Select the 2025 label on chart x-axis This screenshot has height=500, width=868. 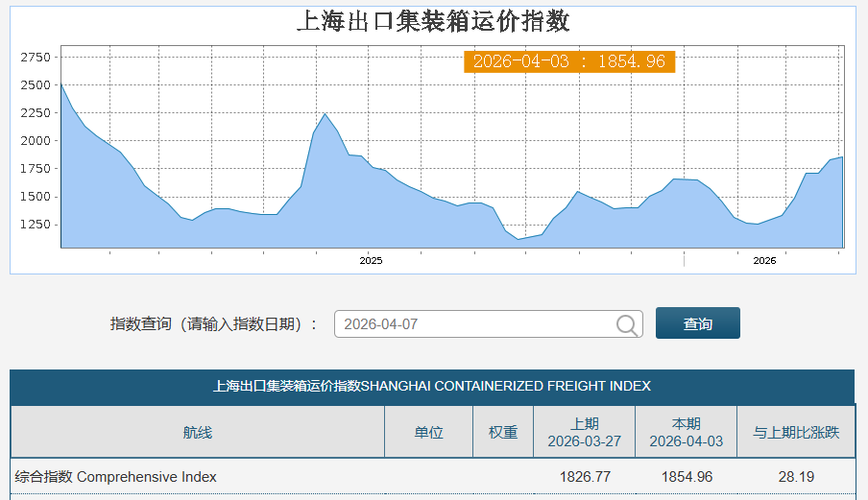(371, 260)
